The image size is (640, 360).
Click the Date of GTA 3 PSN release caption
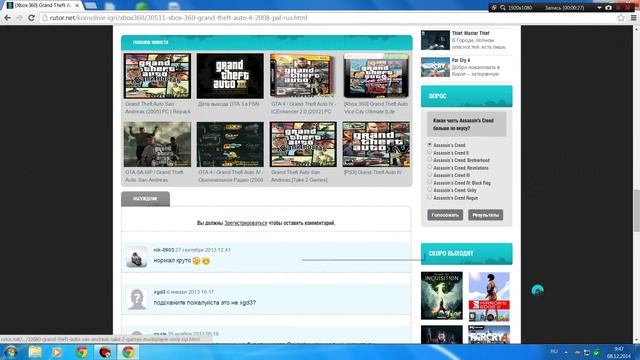click(x=228, y=104)
